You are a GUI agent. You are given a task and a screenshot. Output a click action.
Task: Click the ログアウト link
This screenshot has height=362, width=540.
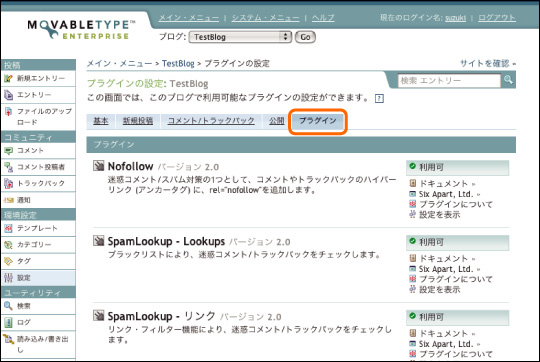click(497, 18)
